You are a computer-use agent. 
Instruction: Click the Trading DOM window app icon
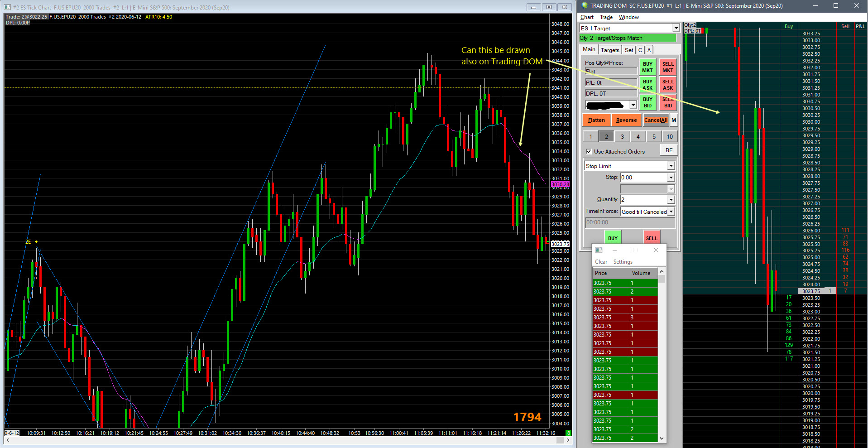coord(585,5)
